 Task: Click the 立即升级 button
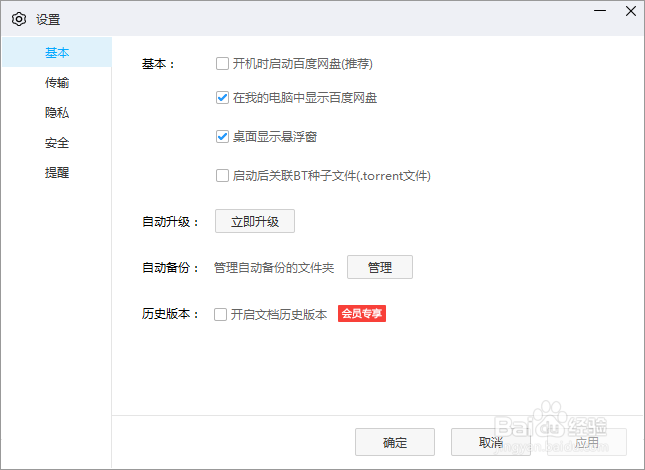coord(255,221)
